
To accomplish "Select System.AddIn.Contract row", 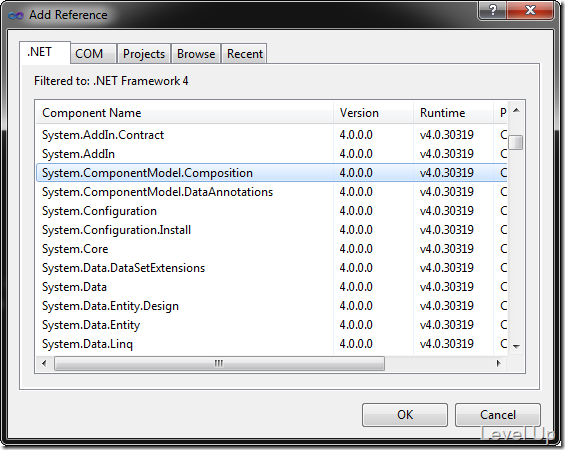I will click(x=272, y=135).
